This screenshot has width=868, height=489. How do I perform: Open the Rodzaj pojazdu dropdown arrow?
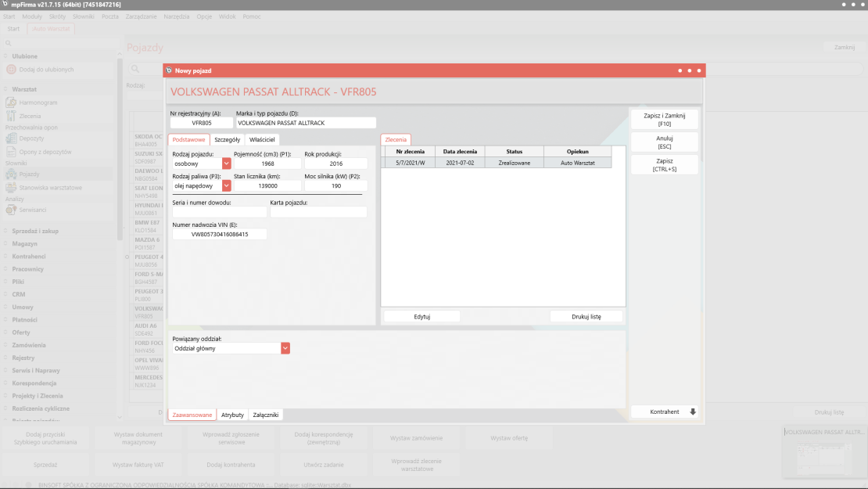(x=227, y=164)
